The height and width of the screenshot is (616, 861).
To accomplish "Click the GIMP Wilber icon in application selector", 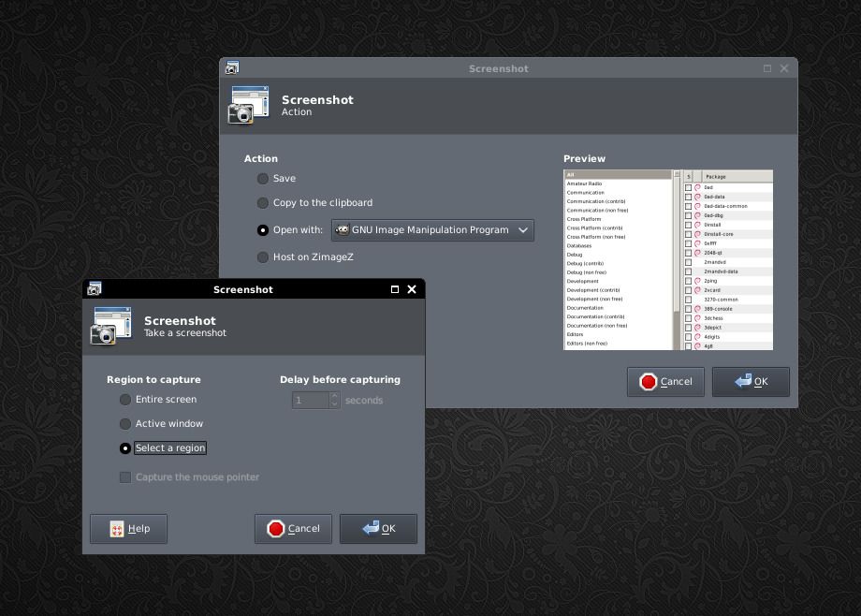I will tap(341, 229).
